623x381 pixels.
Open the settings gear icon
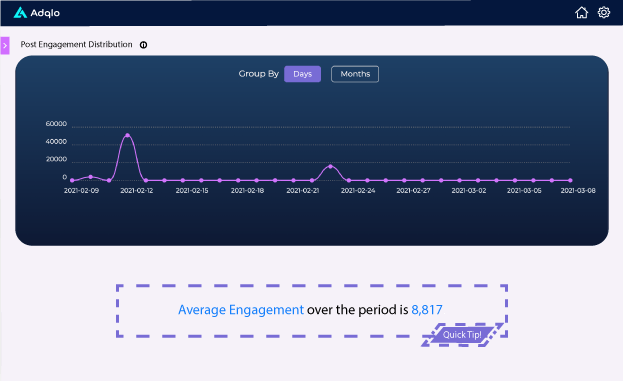tap(604, 12)
